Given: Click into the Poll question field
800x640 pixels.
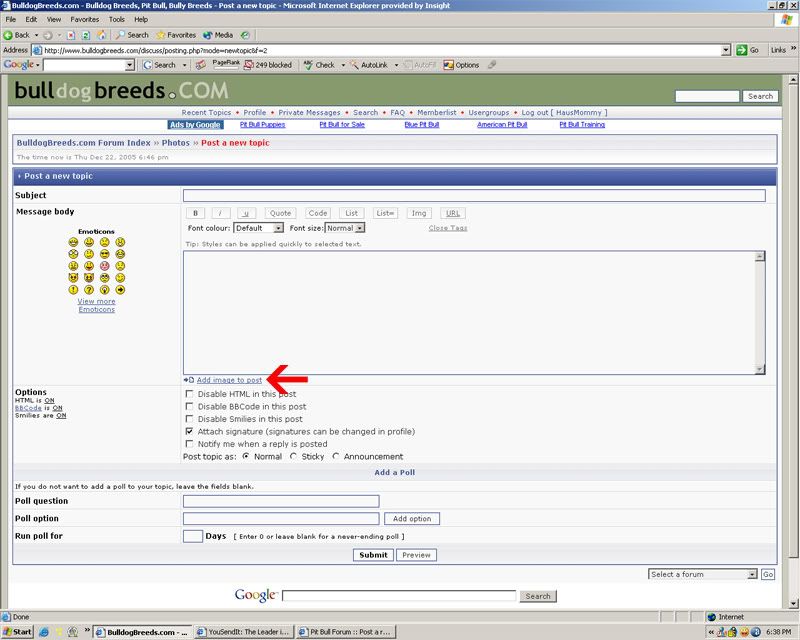Looking at the screenshot, I should pyautogui.click(x=281, y=501).
